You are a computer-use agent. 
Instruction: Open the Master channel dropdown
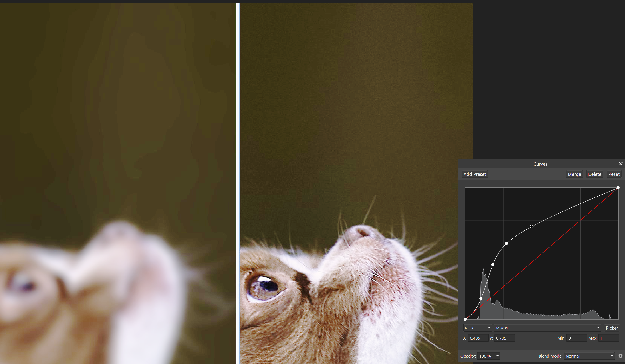[x=547, y=328]
